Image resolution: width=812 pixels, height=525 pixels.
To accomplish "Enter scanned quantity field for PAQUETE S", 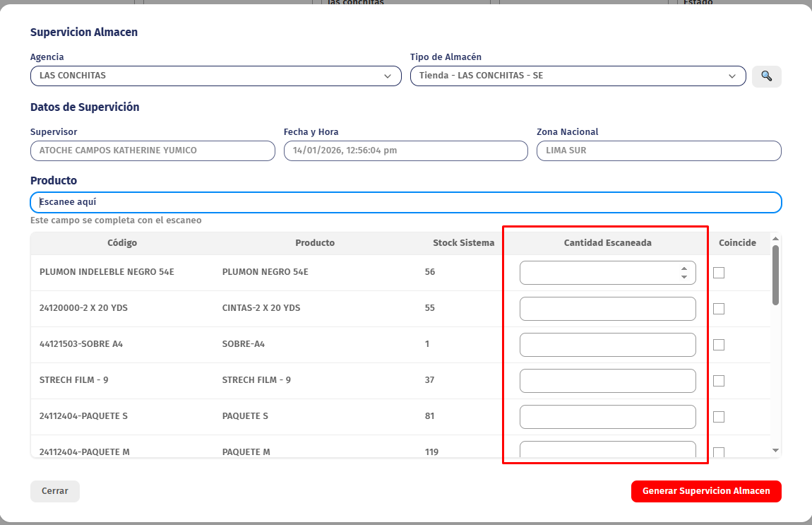I will 607,417.
